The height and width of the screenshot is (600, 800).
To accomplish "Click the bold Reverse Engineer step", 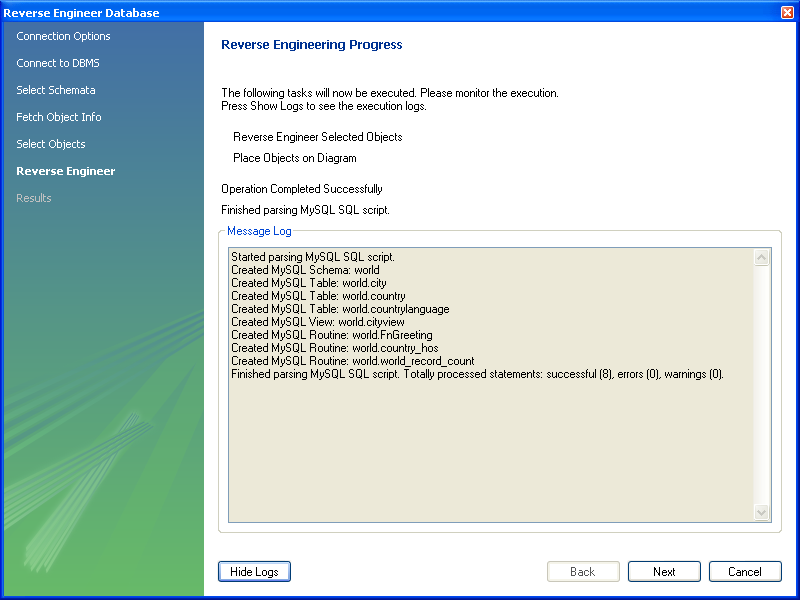I will (x=66, y=171).
